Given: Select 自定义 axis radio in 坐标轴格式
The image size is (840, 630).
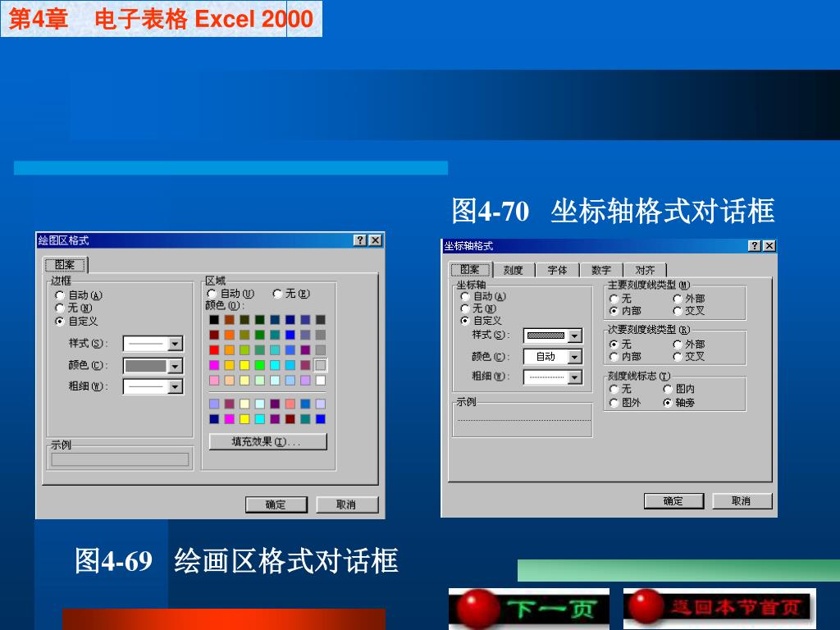Looking at the screenshot, I should pyautogui.click(x=465, y=321).
